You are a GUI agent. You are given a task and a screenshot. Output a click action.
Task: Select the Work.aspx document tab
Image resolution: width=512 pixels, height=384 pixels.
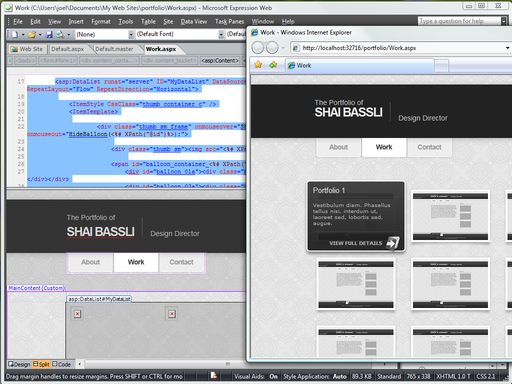[161, 49]
